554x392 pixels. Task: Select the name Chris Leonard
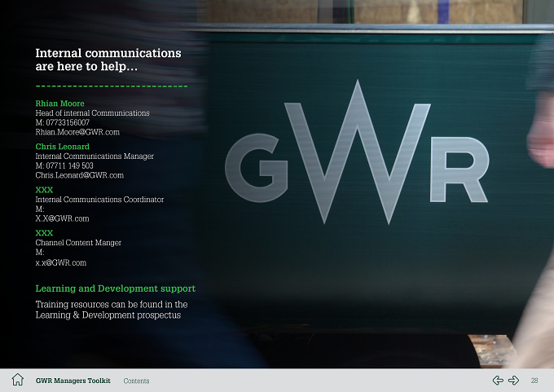(x=62, y=147)
